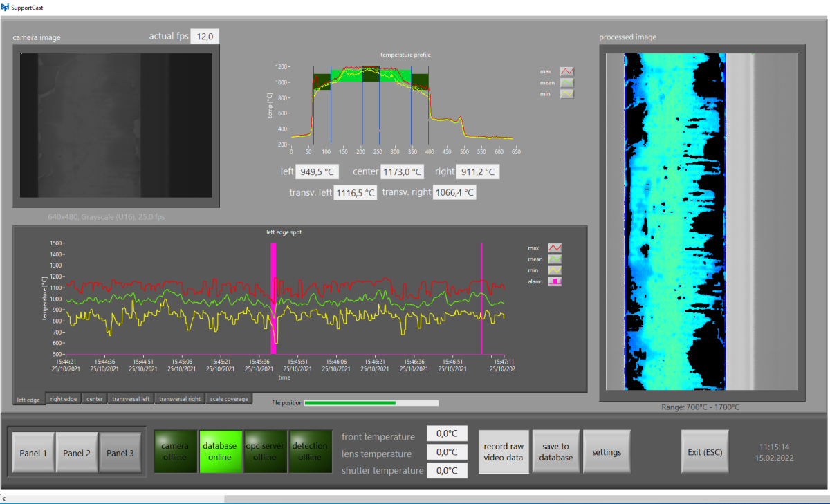The image size is (830, 504).
Task: Switch to the right edge tab
Action: pyautogui.click(x=64, y=399)
